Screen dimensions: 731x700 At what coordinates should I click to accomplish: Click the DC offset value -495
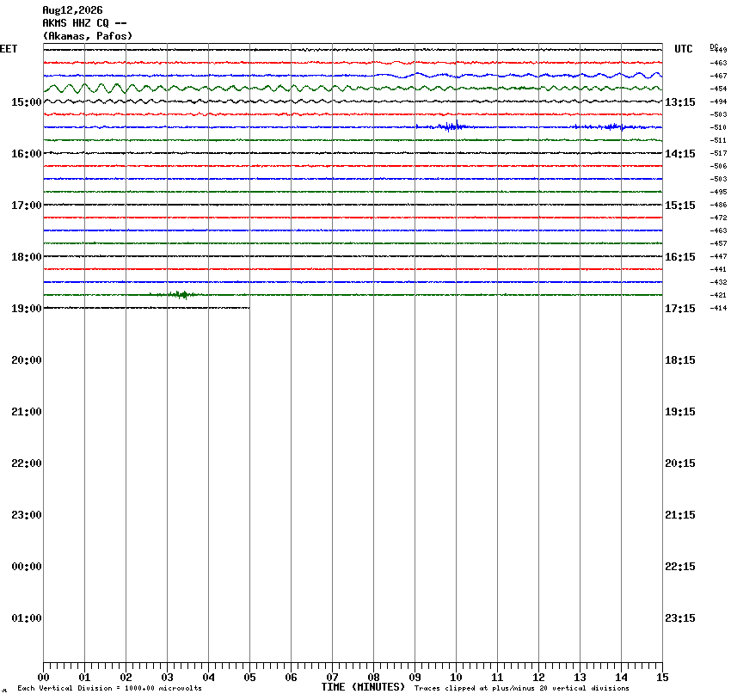tap(718, 192)
